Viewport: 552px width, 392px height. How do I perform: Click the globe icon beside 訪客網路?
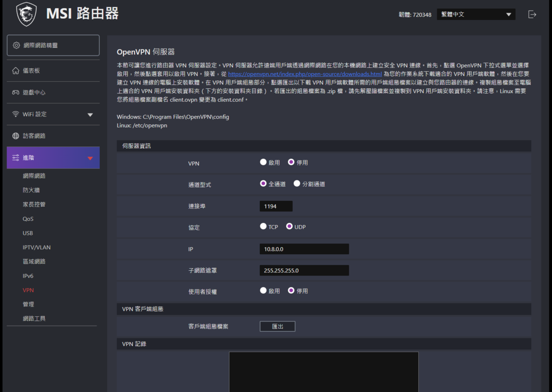coord(16,136)
